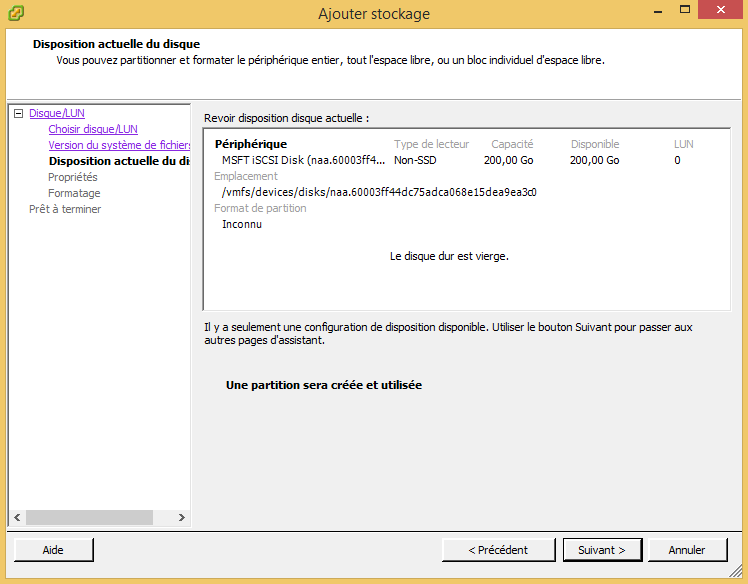The width and height of the screenshot is (748, 584).
Task: Select the Propriétés step in sidebar
Action: pos(72,177)
